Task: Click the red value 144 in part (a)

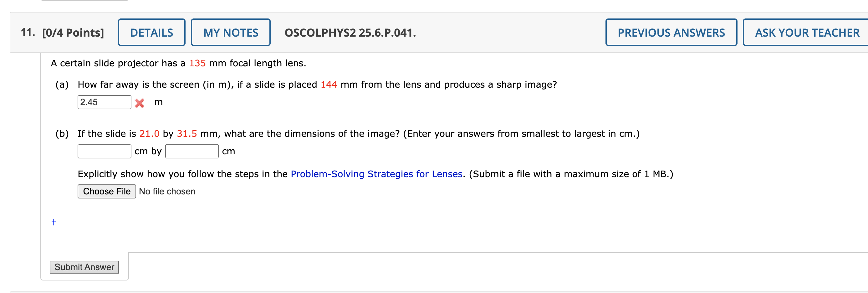Action: [329, 84]
